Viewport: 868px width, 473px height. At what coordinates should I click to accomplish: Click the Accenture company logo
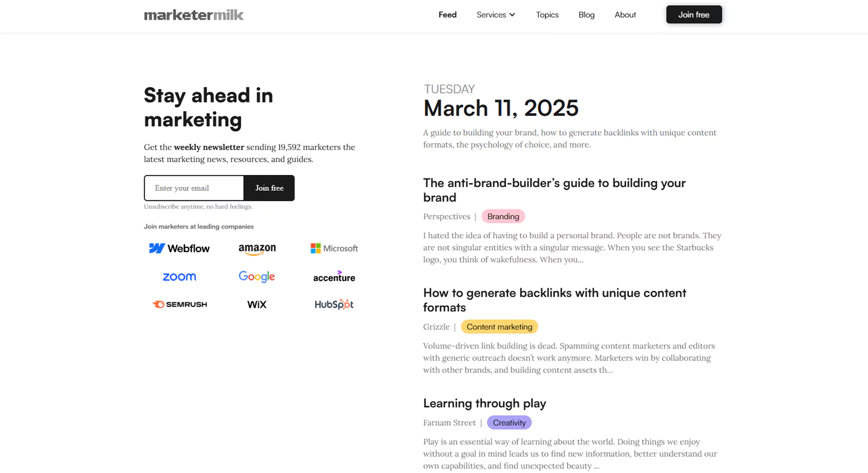pyautogui.click(x=334, y=277)
